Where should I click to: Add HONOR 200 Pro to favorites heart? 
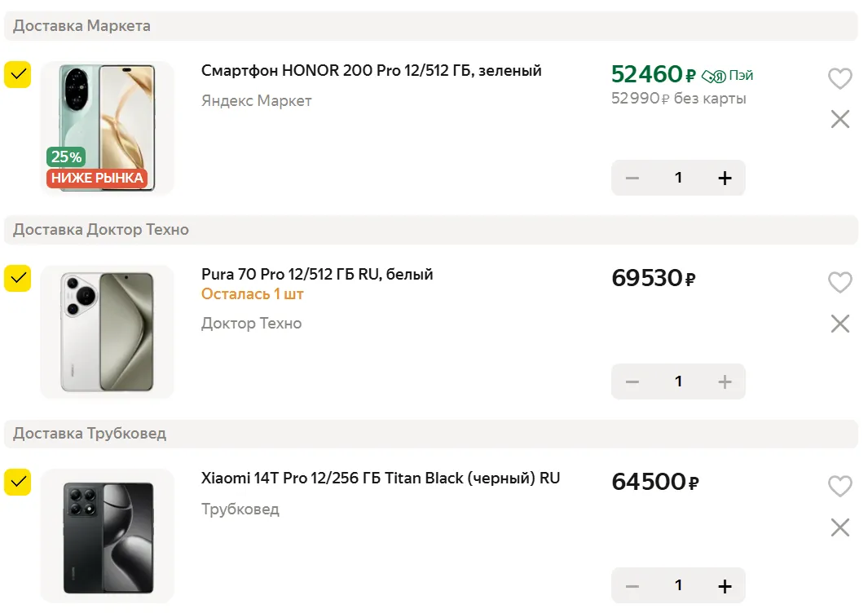(x=839, y=78)
